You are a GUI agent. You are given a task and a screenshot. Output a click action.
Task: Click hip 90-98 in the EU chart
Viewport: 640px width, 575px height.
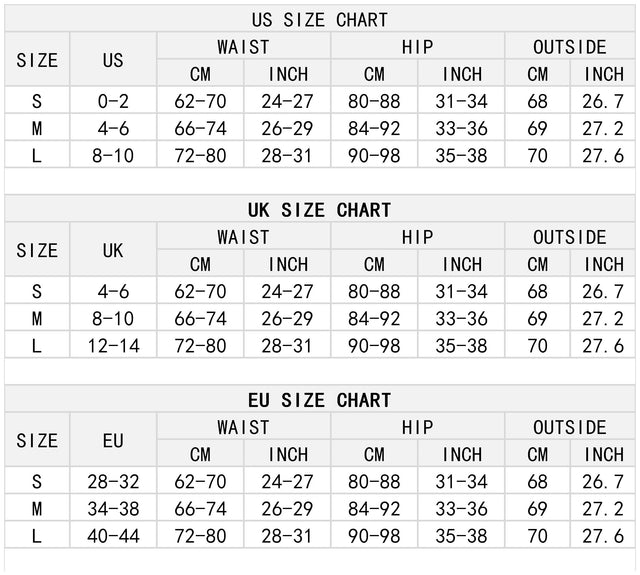pyautogui.click(x=374, y=535)
